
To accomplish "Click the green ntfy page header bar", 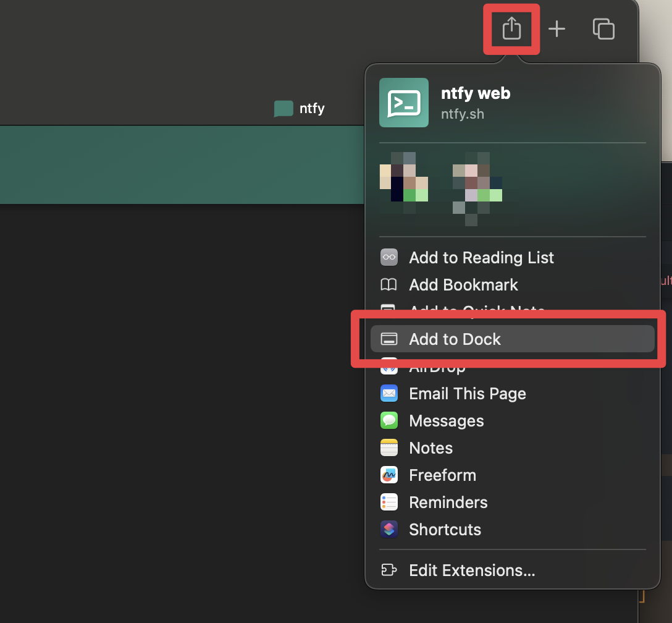I will 179,164.
